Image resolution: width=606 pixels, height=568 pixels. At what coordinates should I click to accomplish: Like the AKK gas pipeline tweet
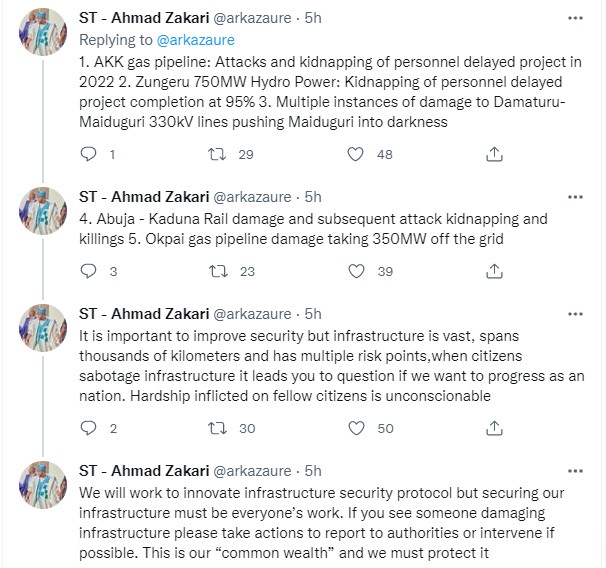pyautogui.click(x=355, y=154)
